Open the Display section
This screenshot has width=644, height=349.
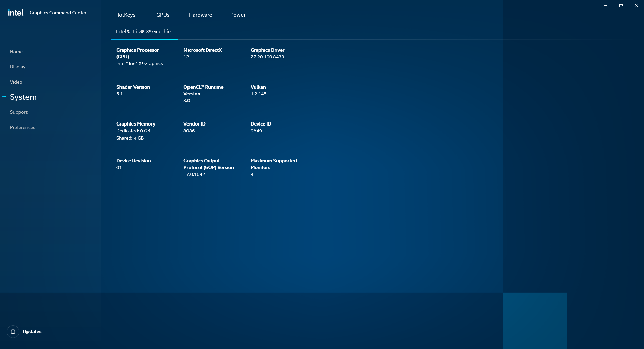click(18, 67)
